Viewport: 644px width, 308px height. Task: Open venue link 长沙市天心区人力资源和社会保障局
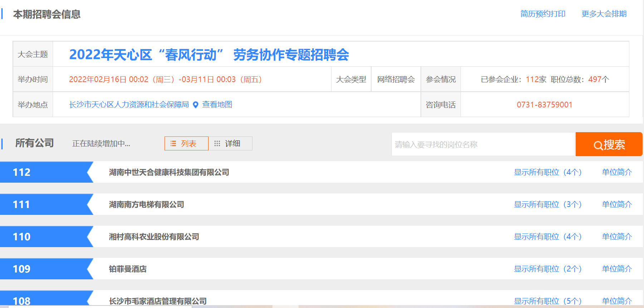129,105
